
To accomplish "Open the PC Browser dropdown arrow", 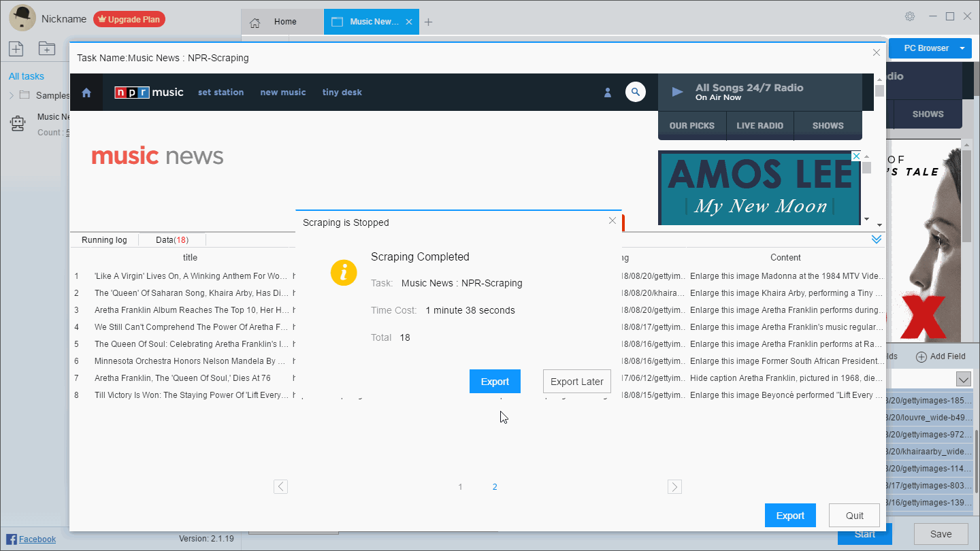I will [x=962, y=48].
